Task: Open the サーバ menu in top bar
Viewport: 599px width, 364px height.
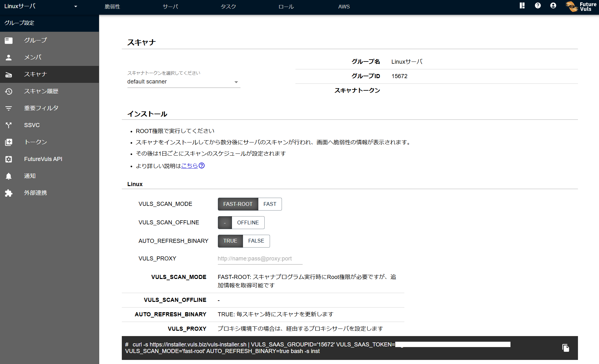Action: (170, 6)
